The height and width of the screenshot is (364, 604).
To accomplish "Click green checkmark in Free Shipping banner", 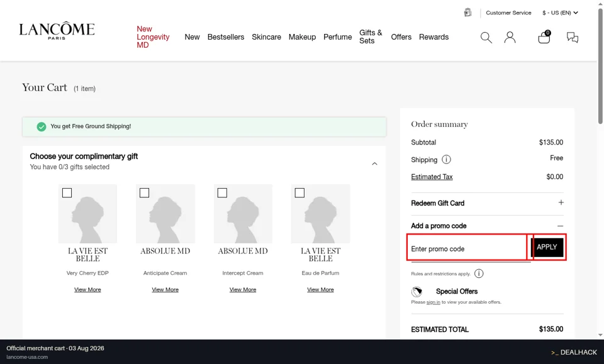I will click(42, 126).
